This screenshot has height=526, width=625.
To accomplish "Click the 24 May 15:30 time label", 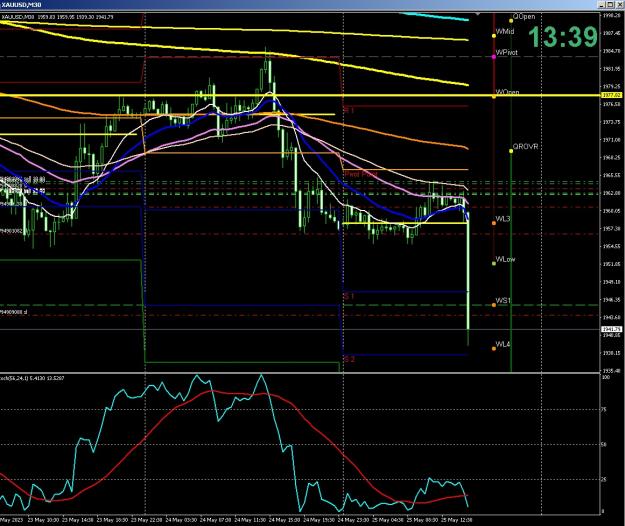I will pyautogui.click(x=283, y=520).
